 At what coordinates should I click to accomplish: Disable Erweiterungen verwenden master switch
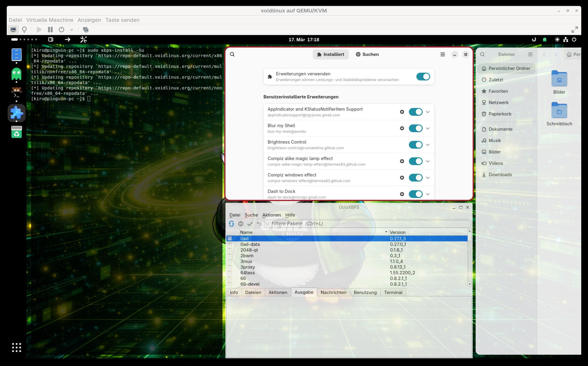[x=423, y=77]
